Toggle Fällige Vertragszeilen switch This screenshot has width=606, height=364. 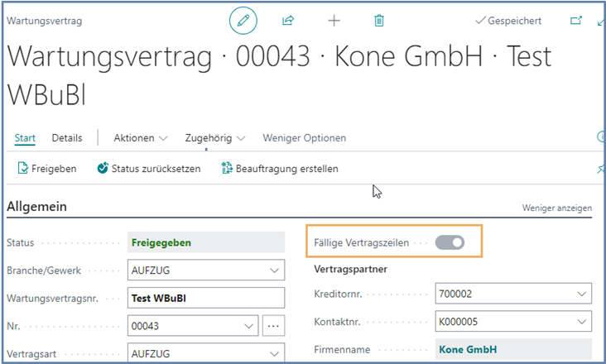[450, 242]
